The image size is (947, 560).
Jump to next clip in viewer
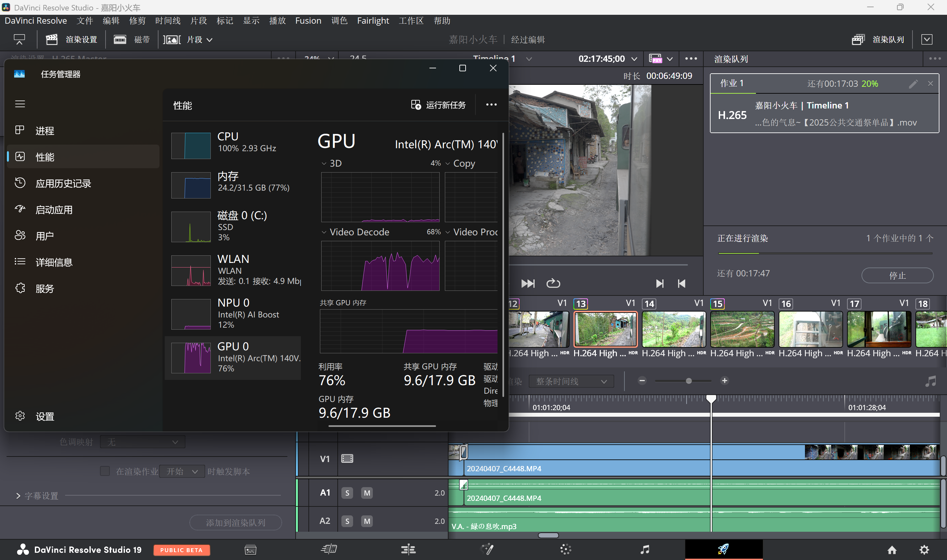(x=659, y=283)
